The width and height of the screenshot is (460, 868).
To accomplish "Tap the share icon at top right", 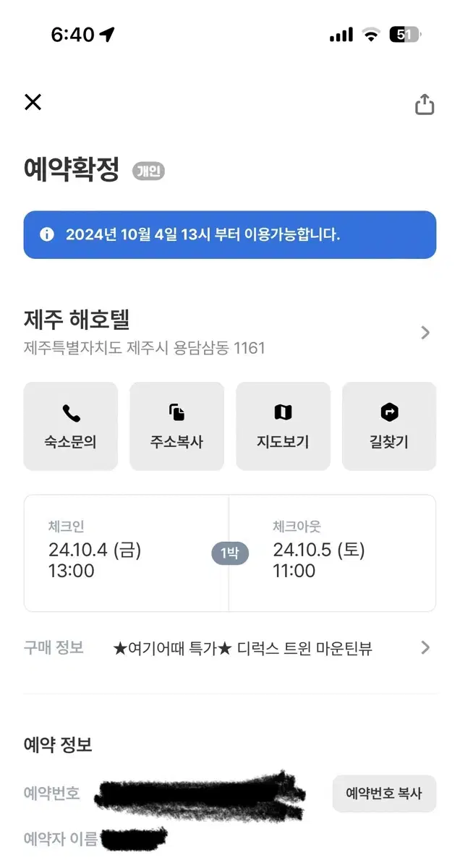I will (425, 104).
